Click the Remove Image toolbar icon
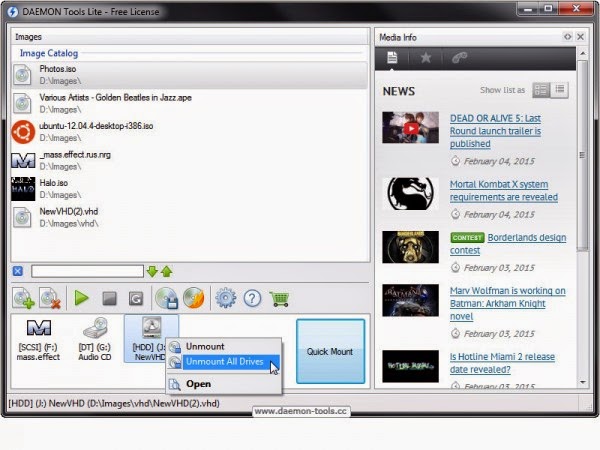This screenshot has height=450, width=600. pos(51,298)
